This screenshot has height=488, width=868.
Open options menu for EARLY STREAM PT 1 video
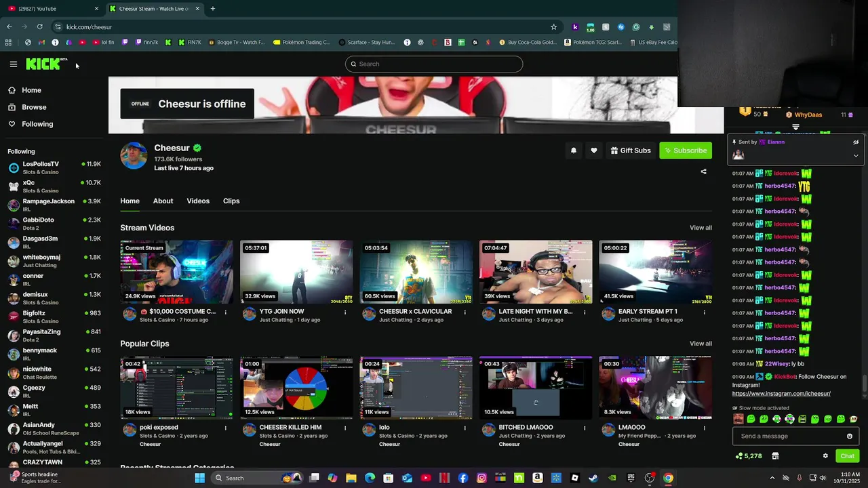704,312
